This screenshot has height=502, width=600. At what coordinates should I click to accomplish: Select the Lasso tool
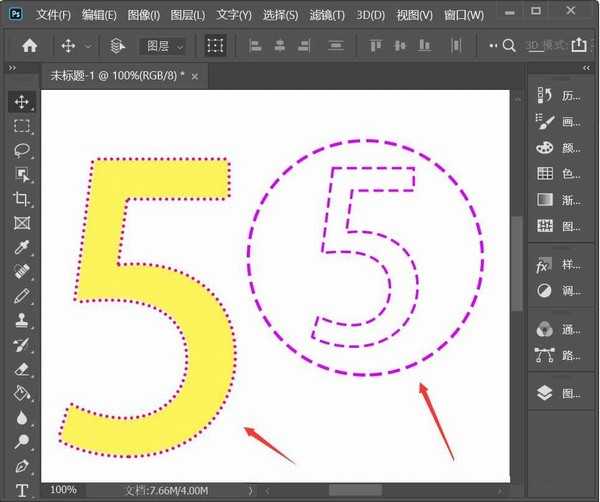[x=22, y=150]
